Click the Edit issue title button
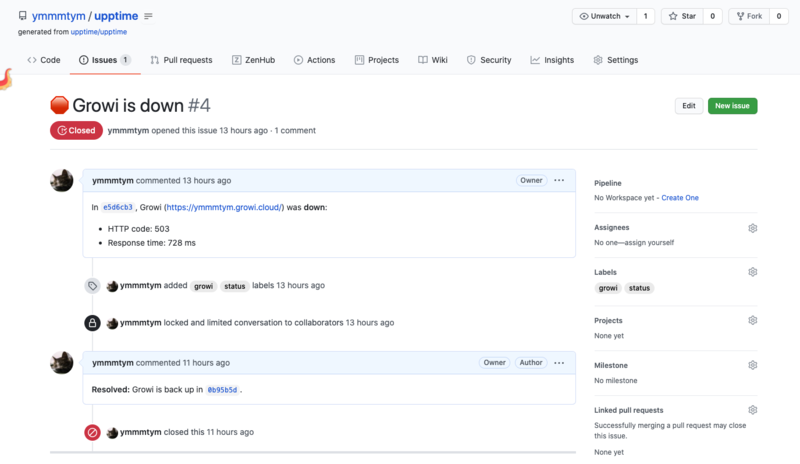 click(x=689, y=106)
